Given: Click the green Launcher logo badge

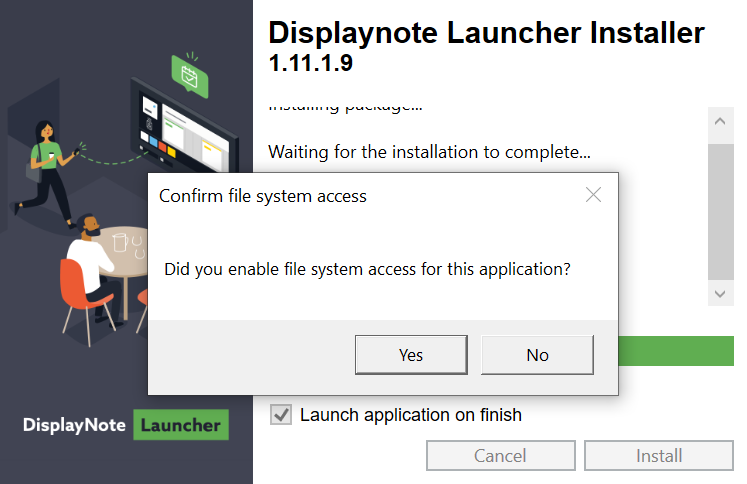Looking at the screenshot, I should (181, 425).
